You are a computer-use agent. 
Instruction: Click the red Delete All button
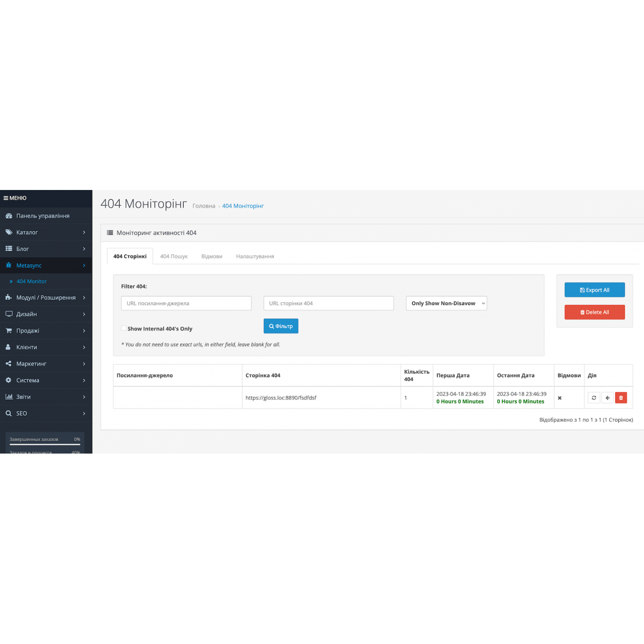click(594, 312)
